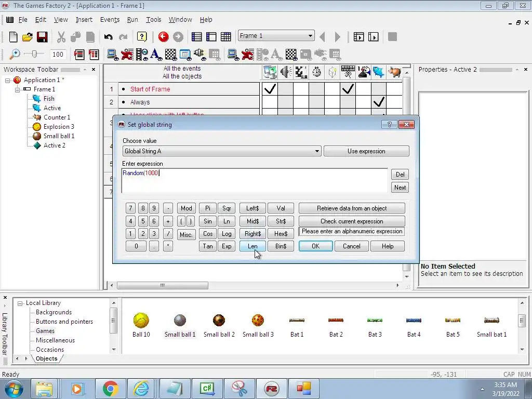Select Explosion 3 in the workspace tree
532x399 pixels.
tap(59, 127)
